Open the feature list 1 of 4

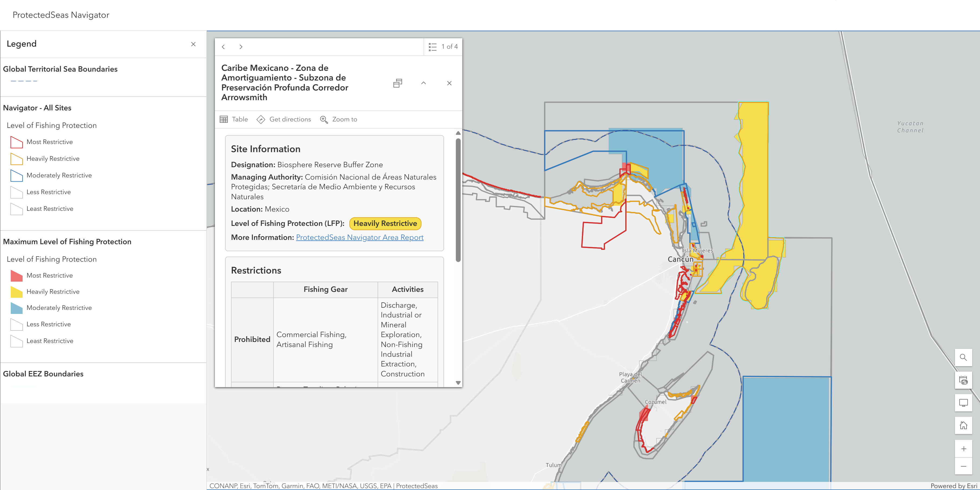(x=443, y=47)
